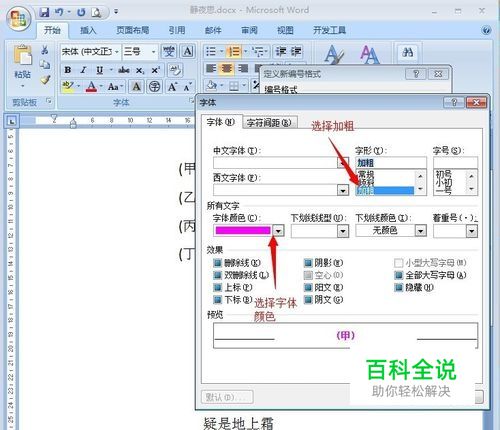
Task: Open the Chinese font (中文字体) dropdown
Action: (343, 163)
